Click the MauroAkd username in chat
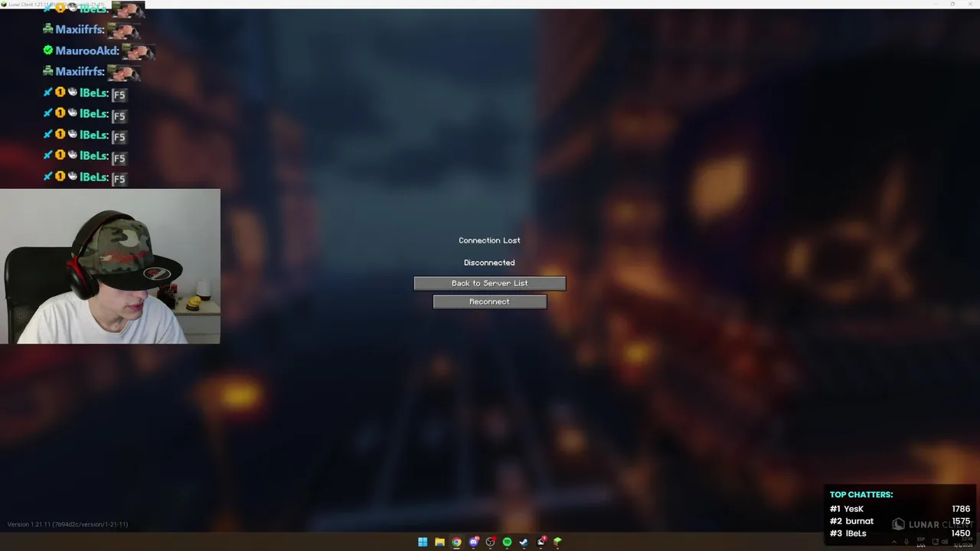 point(85,51)
